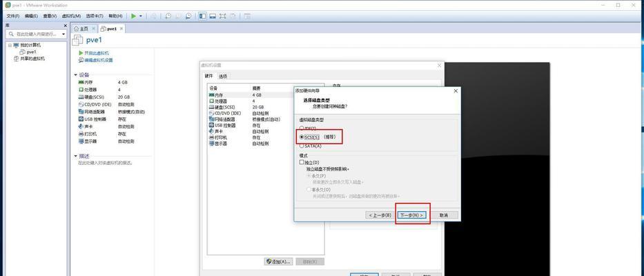Collapse the 我的计算机 tree node
This screenshot has width=644, height=276.
[x=10, y=45]
